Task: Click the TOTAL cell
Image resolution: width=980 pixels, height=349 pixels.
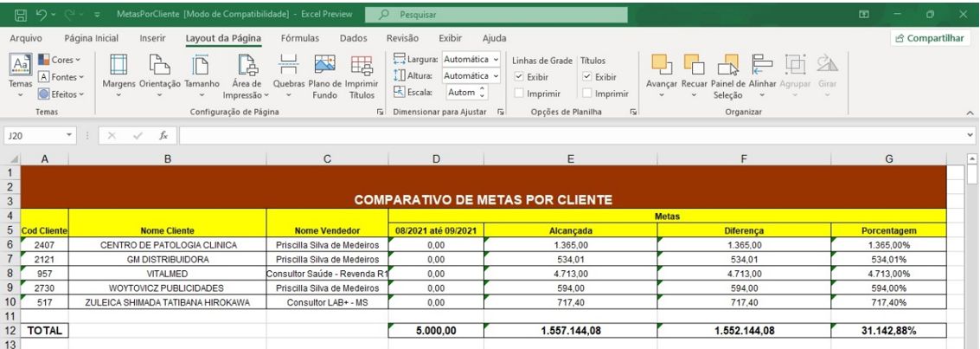Action: click(x=44, y=330)
